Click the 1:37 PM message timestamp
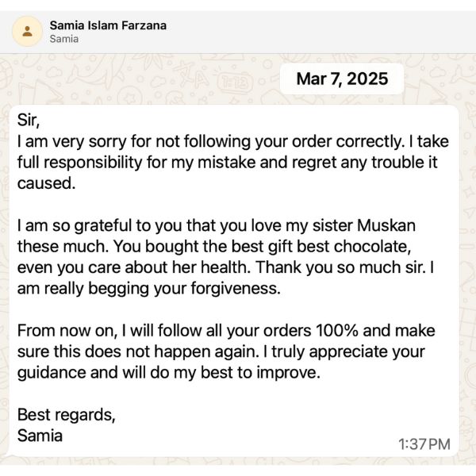Viewport: 476px width, 476px height. (x=424, y=443)
